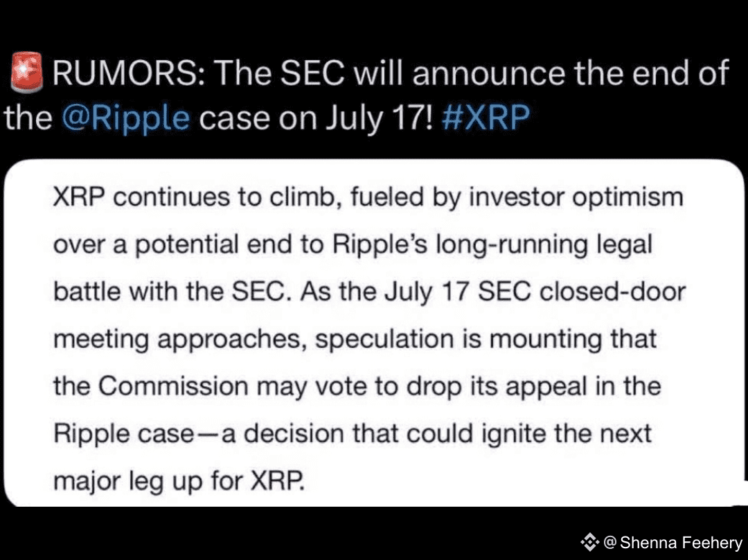Open the #XRP hashtag link
This screenshot has height=560, width=748.
click(485, 119)
